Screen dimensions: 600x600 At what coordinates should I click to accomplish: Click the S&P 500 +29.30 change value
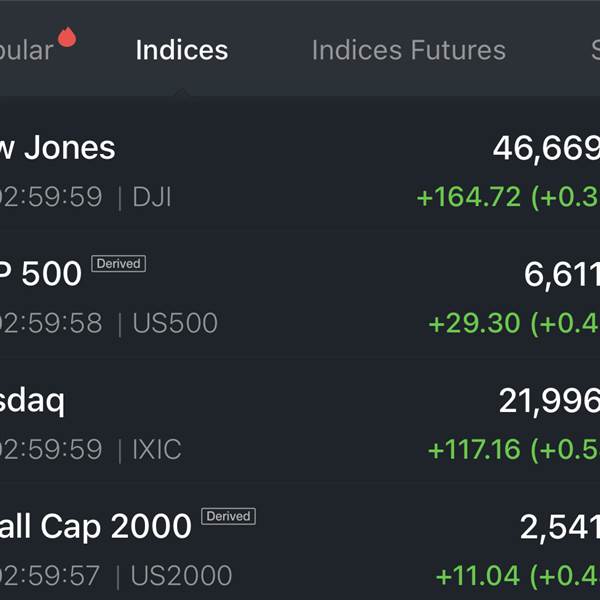(x=475, y=323)
